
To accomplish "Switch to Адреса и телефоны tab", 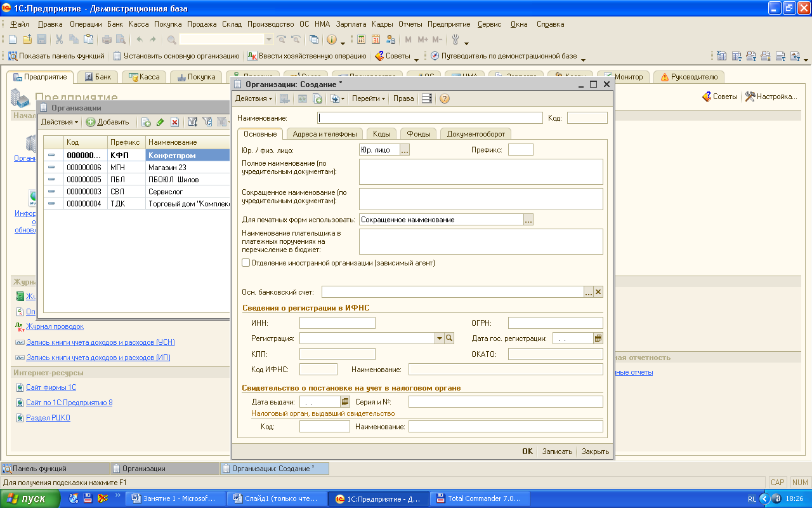I will (x=324, y=134).
